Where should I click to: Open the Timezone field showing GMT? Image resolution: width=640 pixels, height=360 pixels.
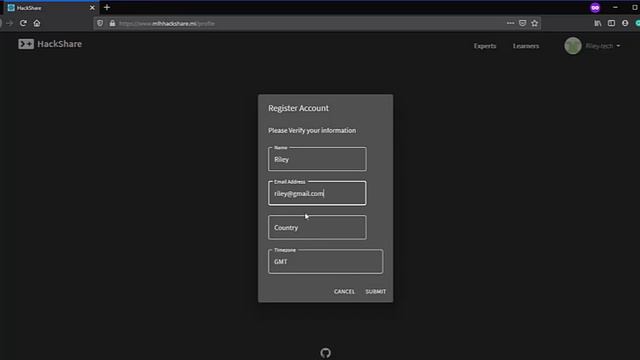click(325, 261)
